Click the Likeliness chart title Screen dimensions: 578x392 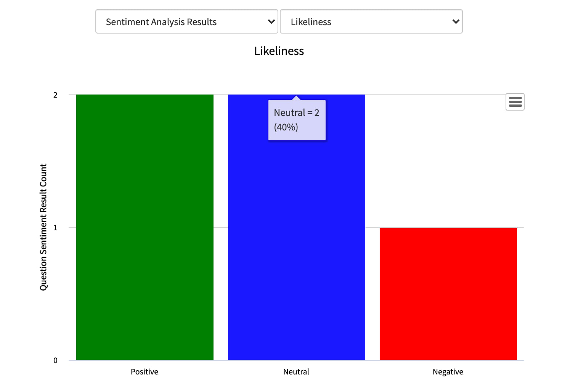click(x=279, y=51)
